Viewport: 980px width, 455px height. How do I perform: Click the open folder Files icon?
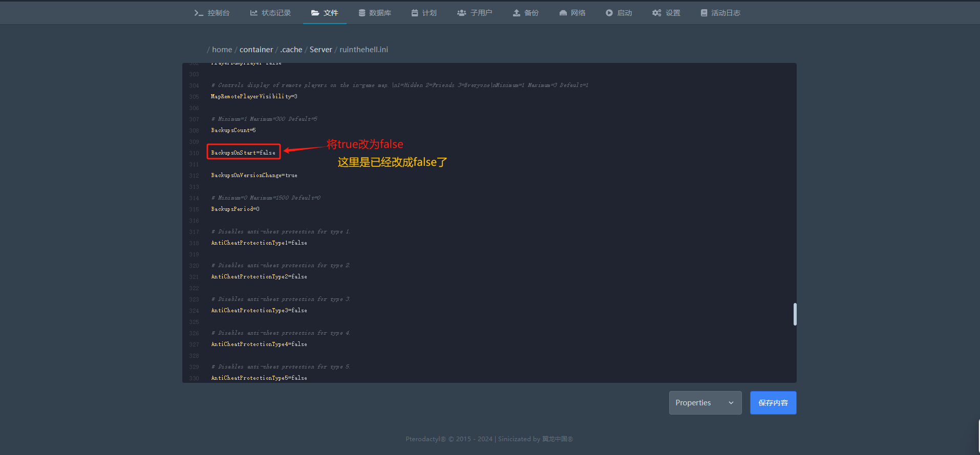[315, 13]
